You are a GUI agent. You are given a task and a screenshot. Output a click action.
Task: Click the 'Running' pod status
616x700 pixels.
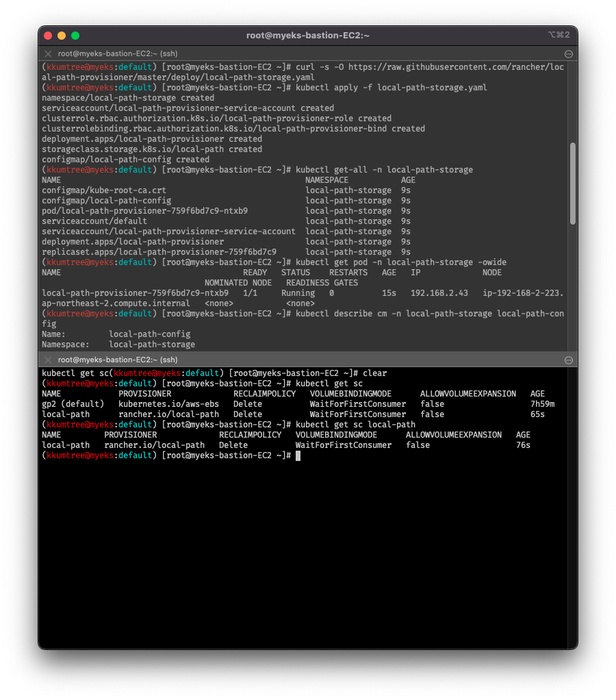(298, 293)
